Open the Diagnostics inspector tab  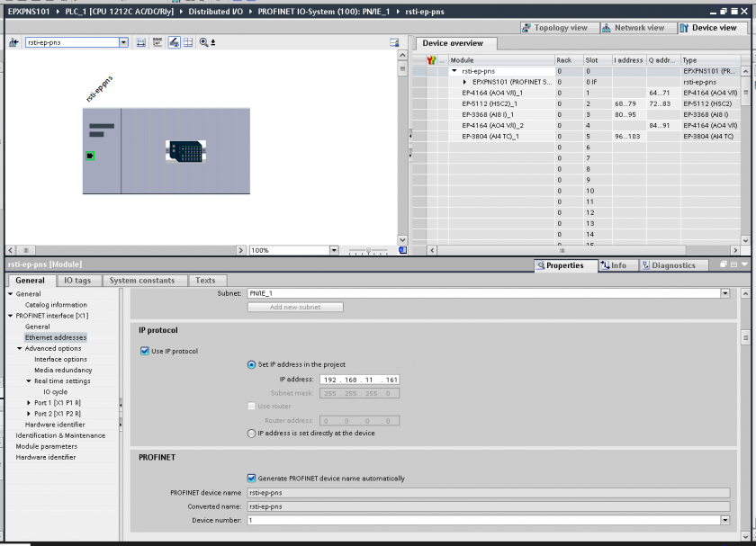pos(673,265)
